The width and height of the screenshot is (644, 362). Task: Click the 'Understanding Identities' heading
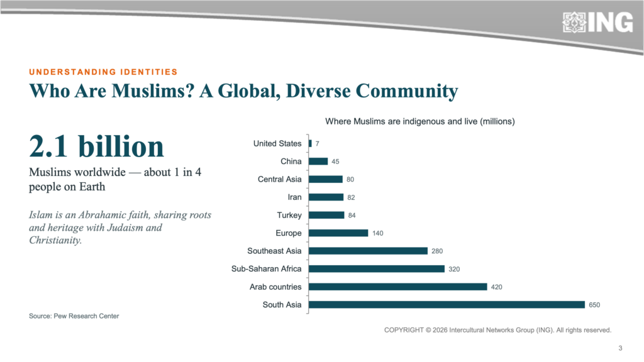tap(103, 72)
